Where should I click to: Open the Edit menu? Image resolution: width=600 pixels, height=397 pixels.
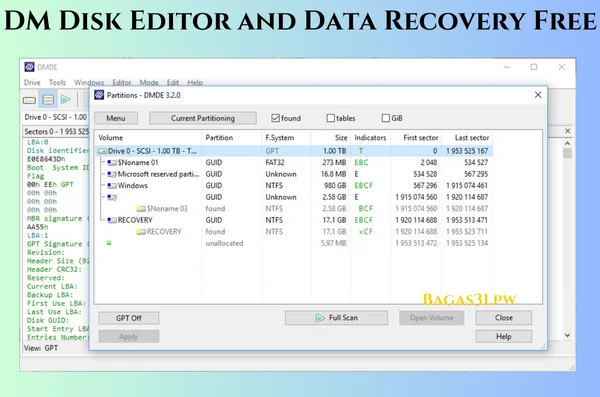(173, 82)
